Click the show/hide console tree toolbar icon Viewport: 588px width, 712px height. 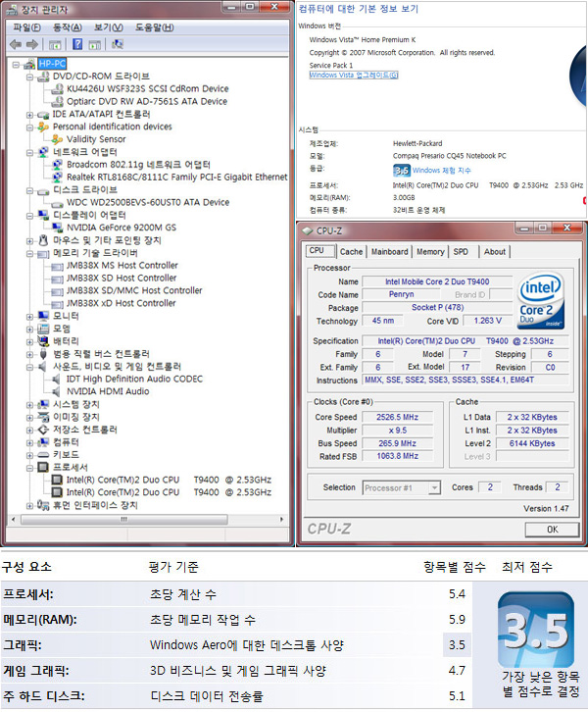pos(55,44)
